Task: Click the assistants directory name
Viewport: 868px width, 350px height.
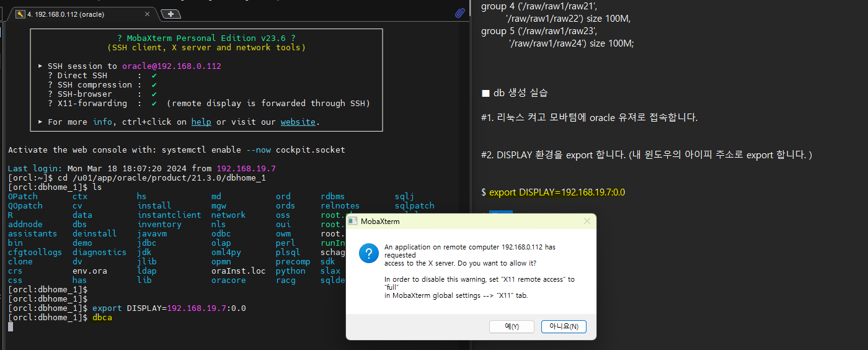Action: coord(33,234)
